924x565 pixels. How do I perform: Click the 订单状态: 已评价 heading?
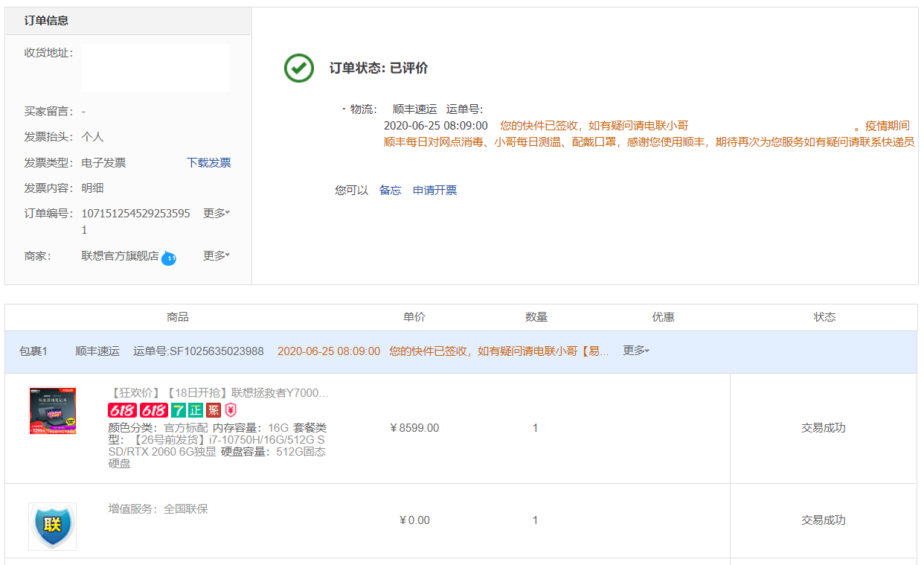[379, 68]
